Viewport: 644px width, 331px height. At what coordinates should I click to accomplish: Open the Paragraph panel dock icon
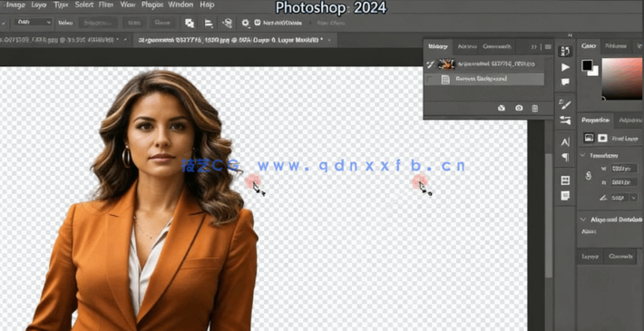pos(565,157)
